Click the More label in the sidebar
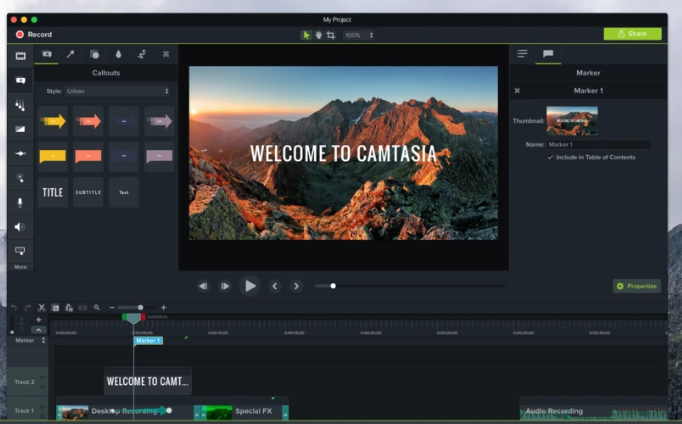 point(20,267)
